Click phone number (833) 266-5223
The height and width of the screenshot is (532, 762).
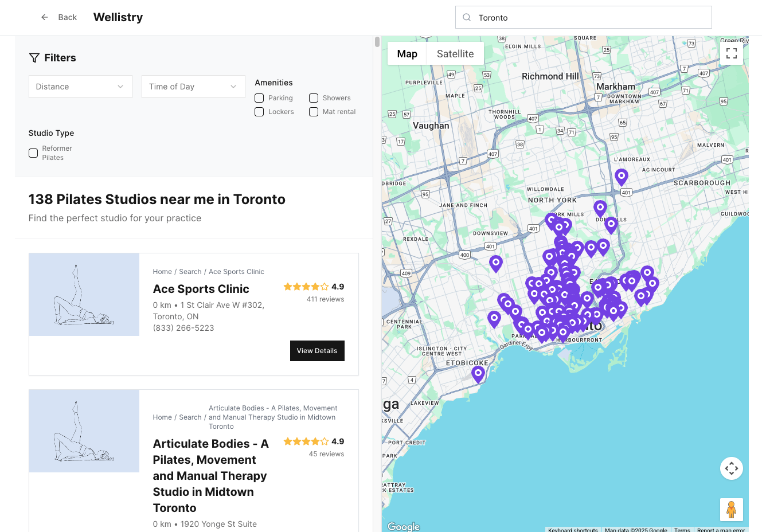coord(183,328)
